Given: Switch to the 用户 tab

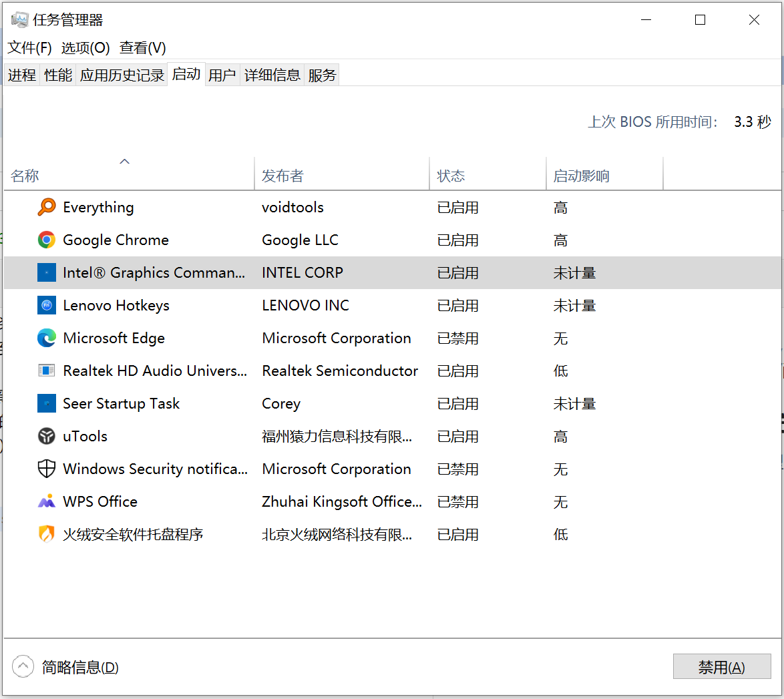Looking at the screenshot, I should click(222, 75).
